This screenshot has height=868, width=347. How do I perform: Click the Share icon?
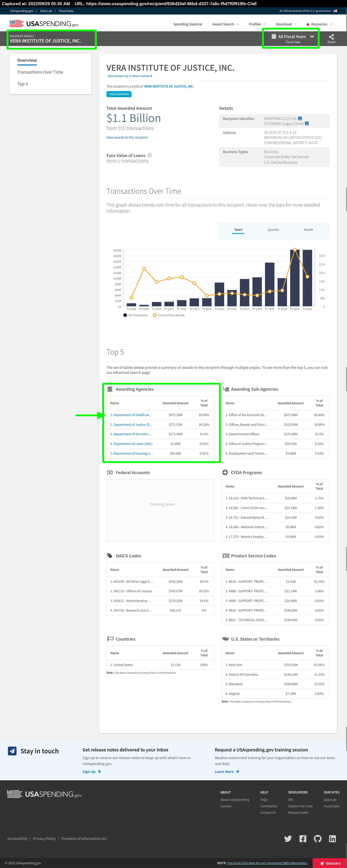click(x=331, y=37)
